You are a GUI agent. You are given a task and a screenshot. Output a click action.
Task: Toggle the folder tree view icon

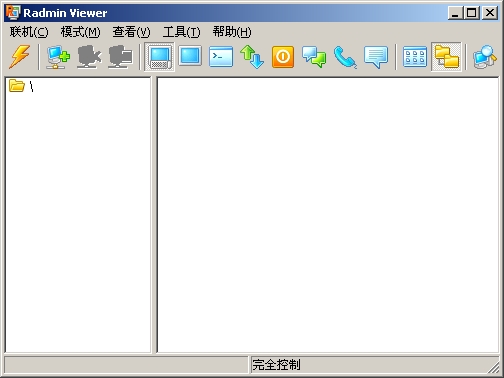coord(446,57)
